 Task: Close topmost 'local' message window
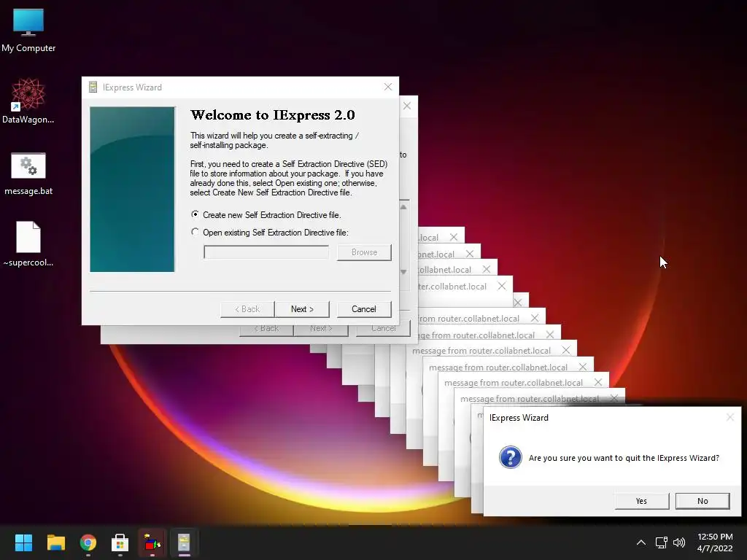click(454, 237)
